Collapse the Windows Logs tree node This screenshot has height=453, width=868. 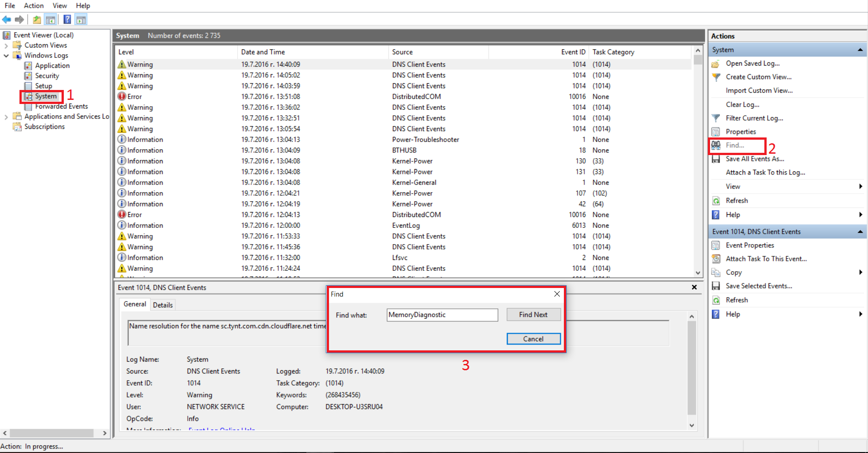pyautogui.click(x=6, y=56)
